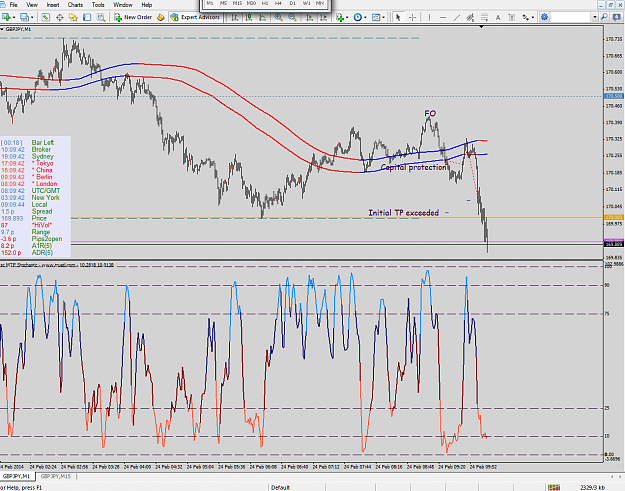The image size is (625, 491).
Task: Switch chart to Line chart icon
Action: pyautogui.click(x=263, y=17)
